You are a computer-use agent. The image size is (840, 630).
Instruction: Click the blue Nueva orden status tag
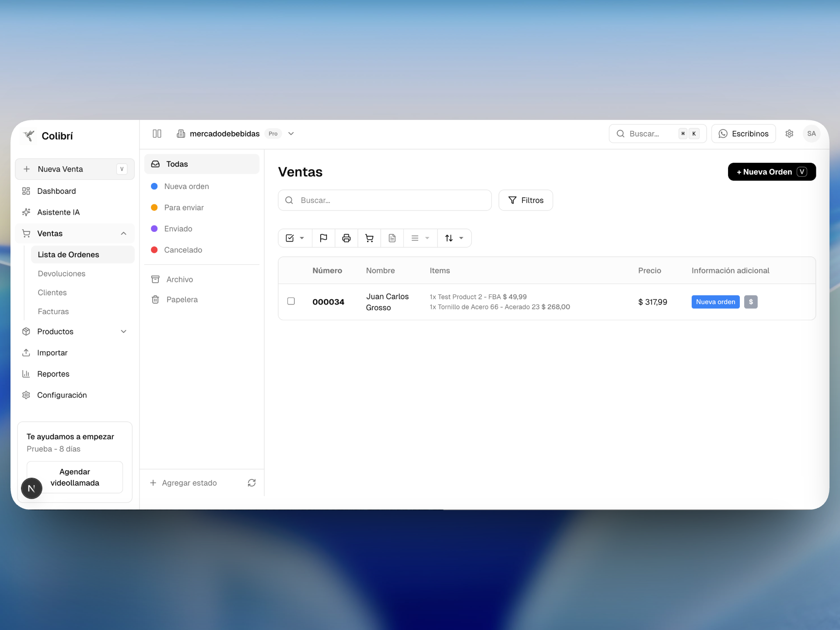click(715, 302)
